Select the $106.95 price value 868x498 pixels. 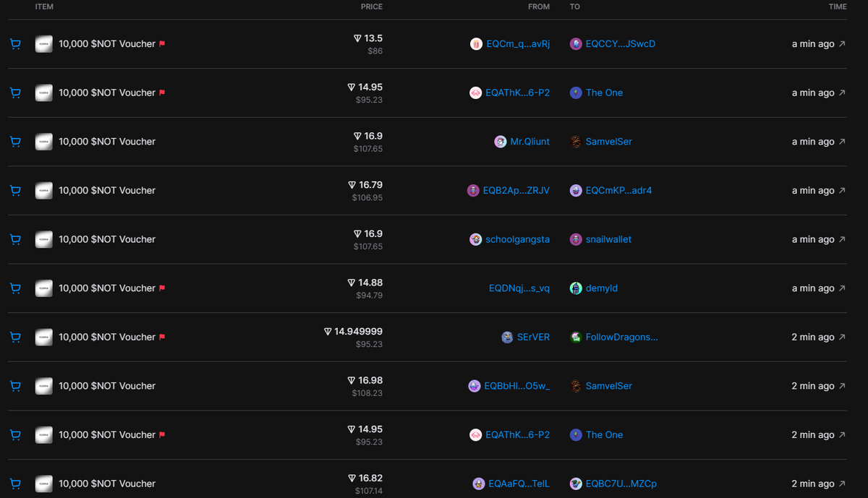point(367,197)
